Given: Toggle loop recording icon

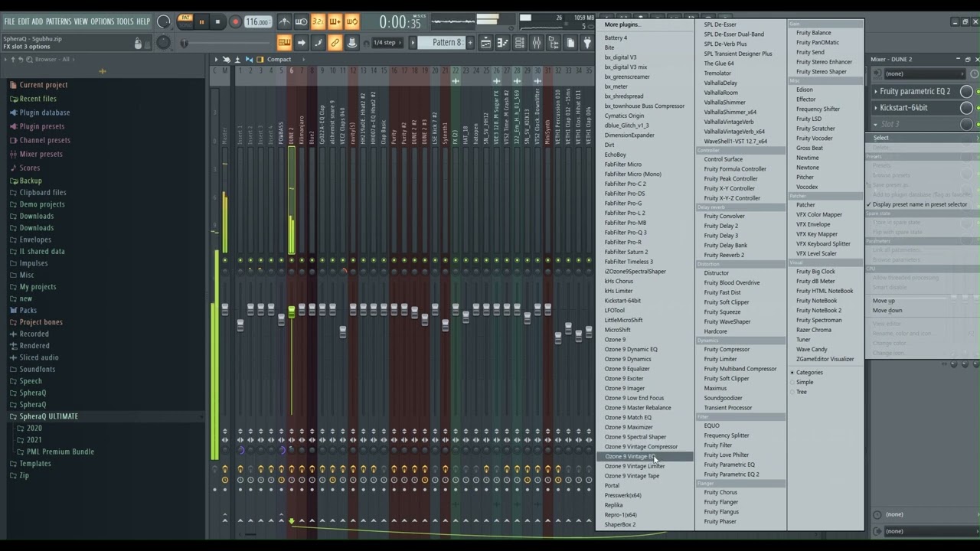Looking at the screenshot, I should pos(351,22).
